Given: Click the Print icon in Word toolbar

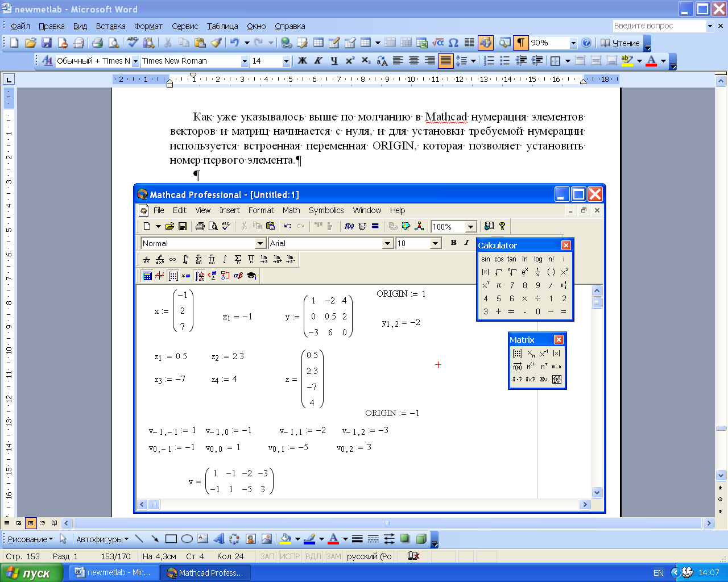Looking at the screenshot, I should pos(97,43).
